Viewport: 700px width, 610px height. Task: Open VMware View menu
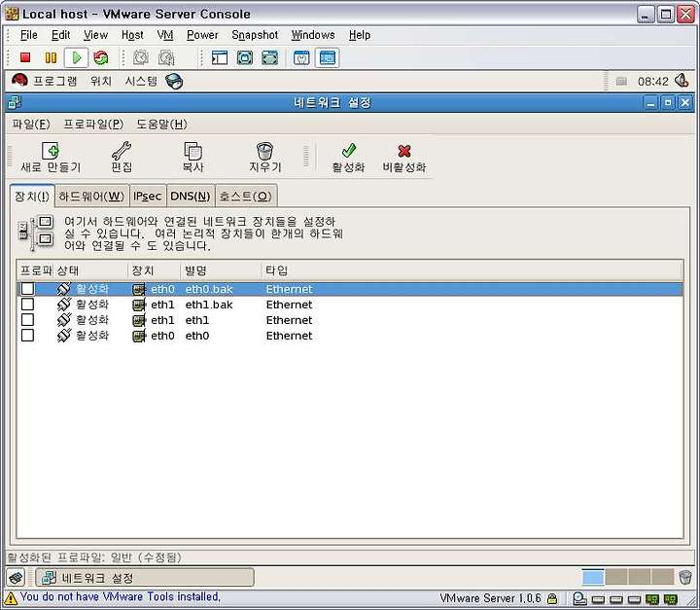(95, 35)
